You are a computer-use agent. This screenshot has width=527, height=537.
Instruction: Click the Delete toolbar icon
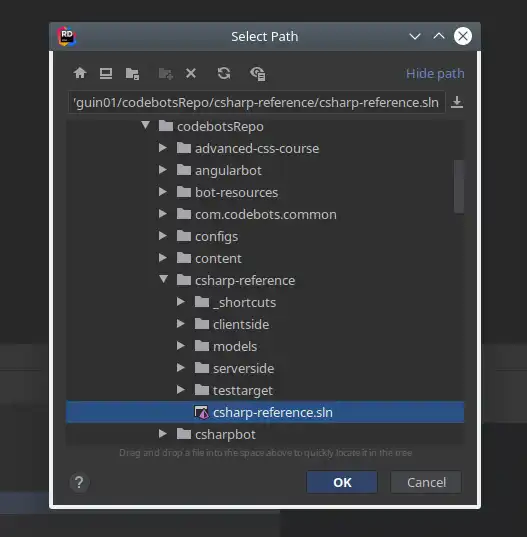pyautogui.click(x=191, y=73)
